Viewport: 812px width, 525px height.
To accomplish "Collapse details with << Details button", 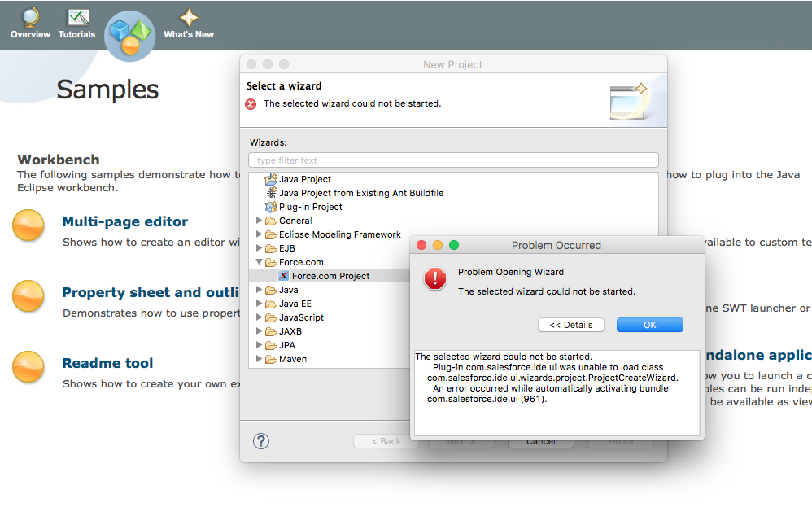I will [571, 325].
